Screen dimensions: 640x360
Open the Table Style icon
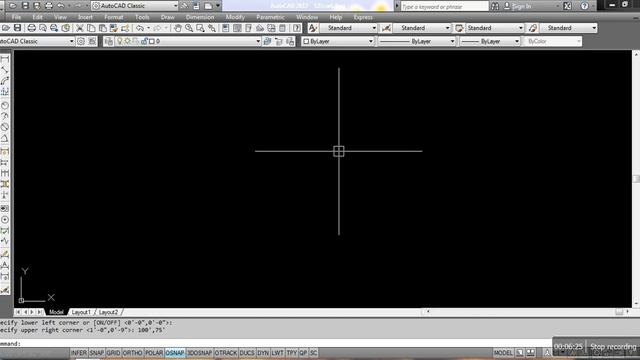(459, 28)
